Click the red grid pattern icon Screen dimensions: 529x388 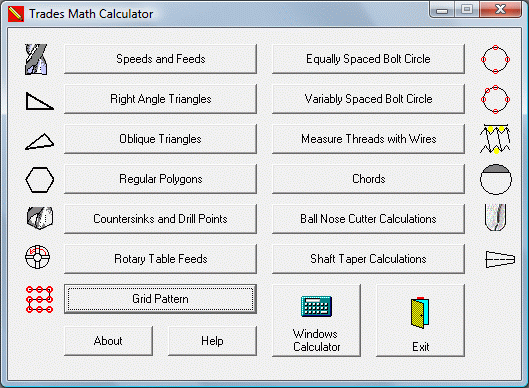[39, 299]
